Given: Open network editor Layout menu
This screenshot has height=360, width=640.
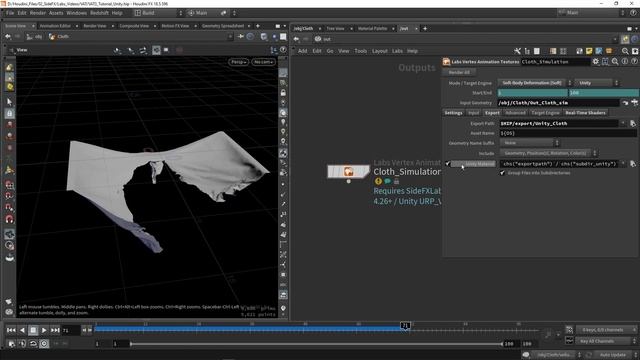Looking at the screenshot, I should [380, 51].
